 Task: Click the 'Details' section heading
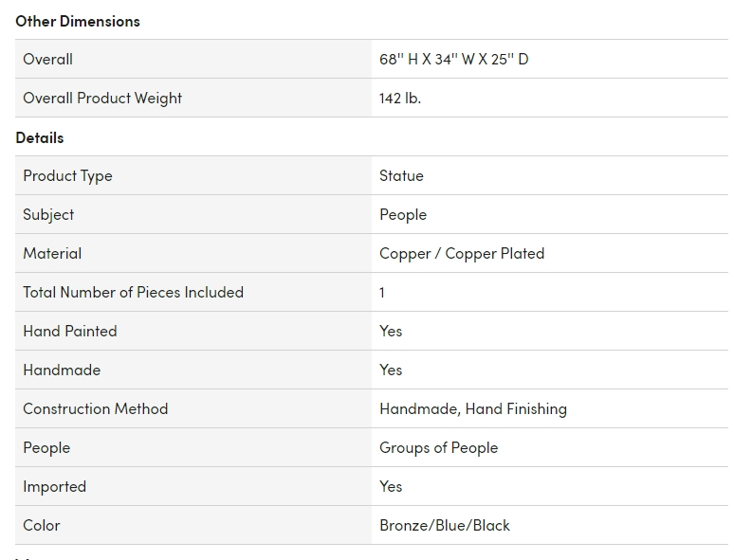pyautogui.click(x=40, y=137)
